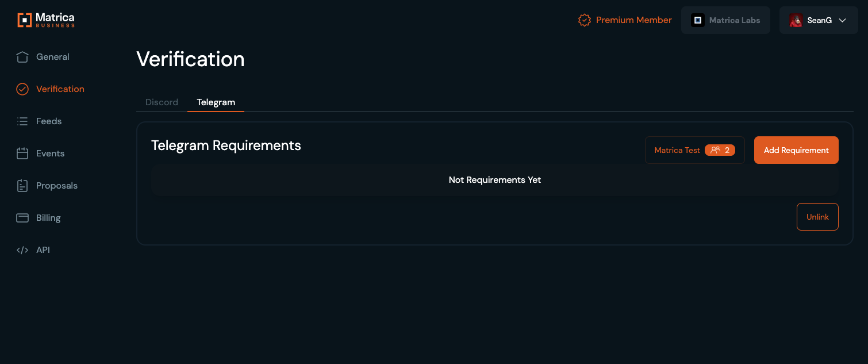Click the Matrica Business logo
The width and height of the screenshot is (868, 364).
(x=46, y=20)
